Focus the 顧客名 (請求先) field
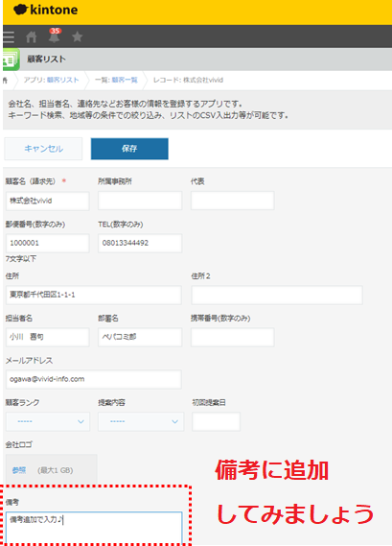This screenshot has width=392, height=546. pyautogui.click(x=47, y=201)
